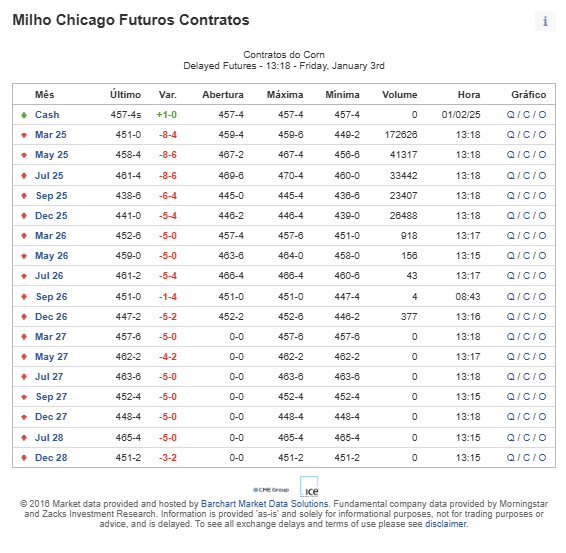The width and height of the screenshot is (566, 553).
Task: Open the Cash contract link
Action: point(47,115)
